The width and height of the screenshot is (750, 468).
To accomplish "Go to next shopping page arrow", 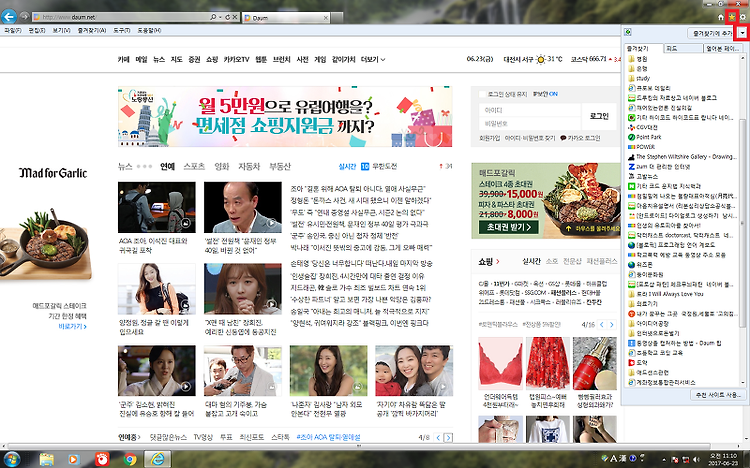I will point(611,324).
